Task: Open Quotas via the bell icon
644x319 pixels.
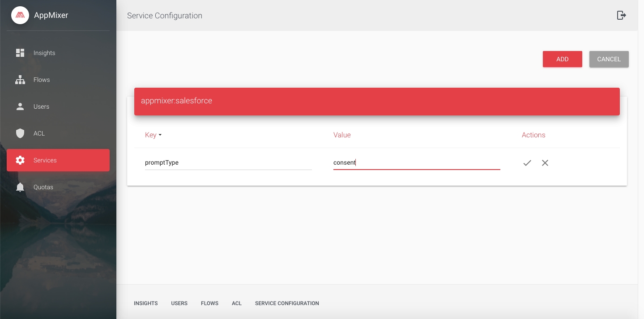Action: coord(20,187)
